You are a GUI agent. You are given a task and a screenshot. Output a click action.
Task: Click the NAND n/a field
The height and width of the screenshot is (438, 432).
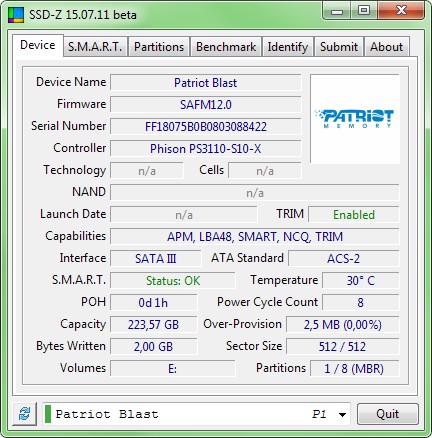[x=255, y=193]
